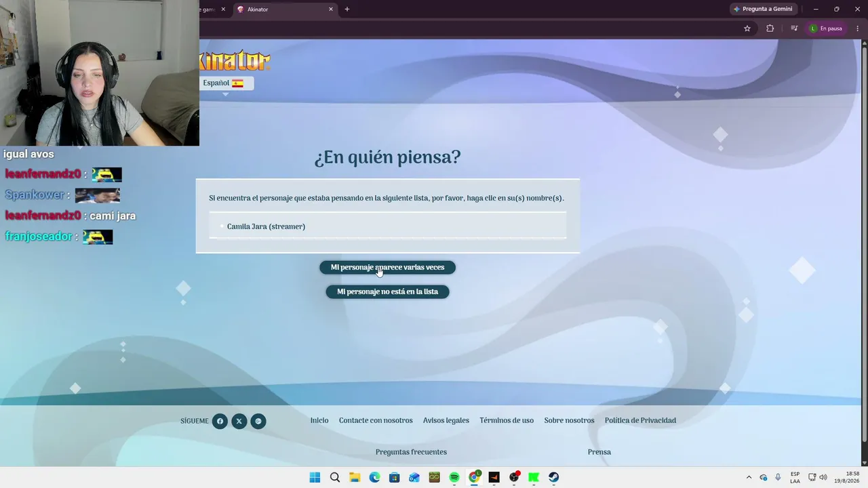
Task: Open the 'Preguntas frecuentes' link
Action: [411, 452]
